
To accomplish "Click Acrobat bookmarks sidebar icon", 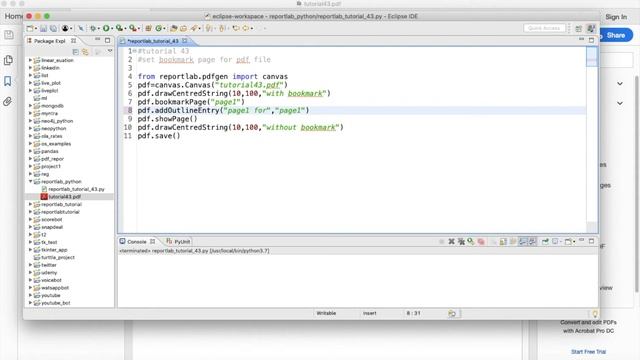I will 8,81.
